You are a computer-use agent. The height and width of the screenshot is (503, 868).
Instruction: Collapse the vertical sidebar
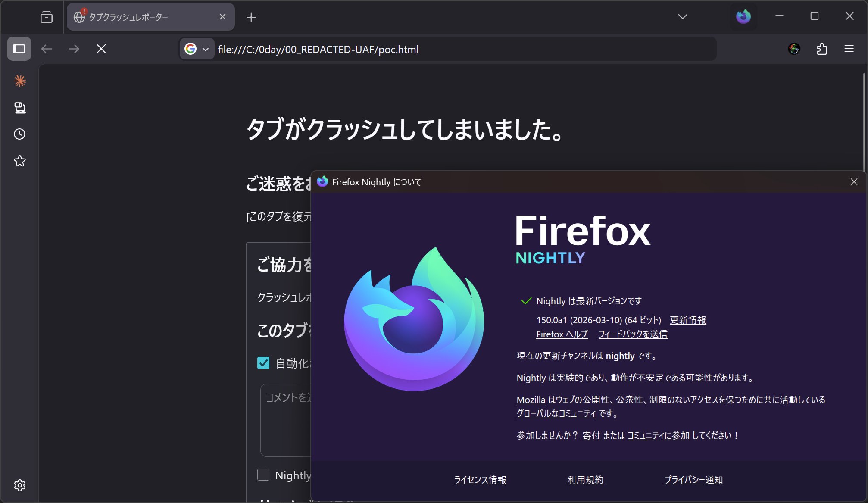[18, 49]
